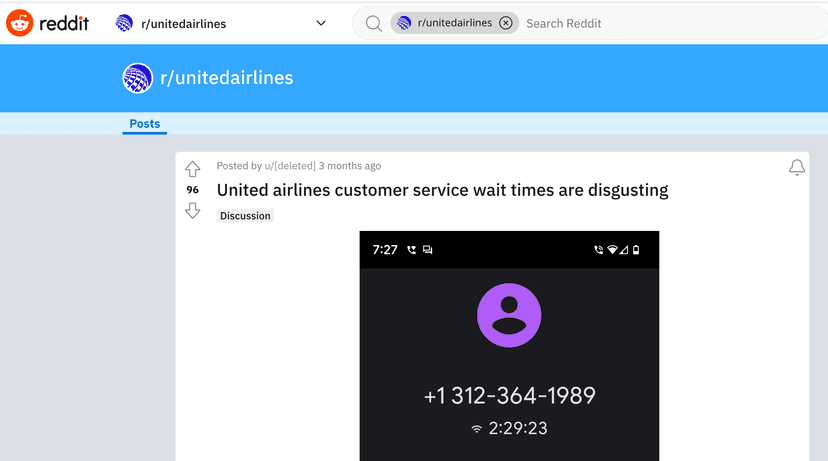Click the u/[deleted] author name
This screenshot has width=828, height=461.
click(x=290, y=166)
